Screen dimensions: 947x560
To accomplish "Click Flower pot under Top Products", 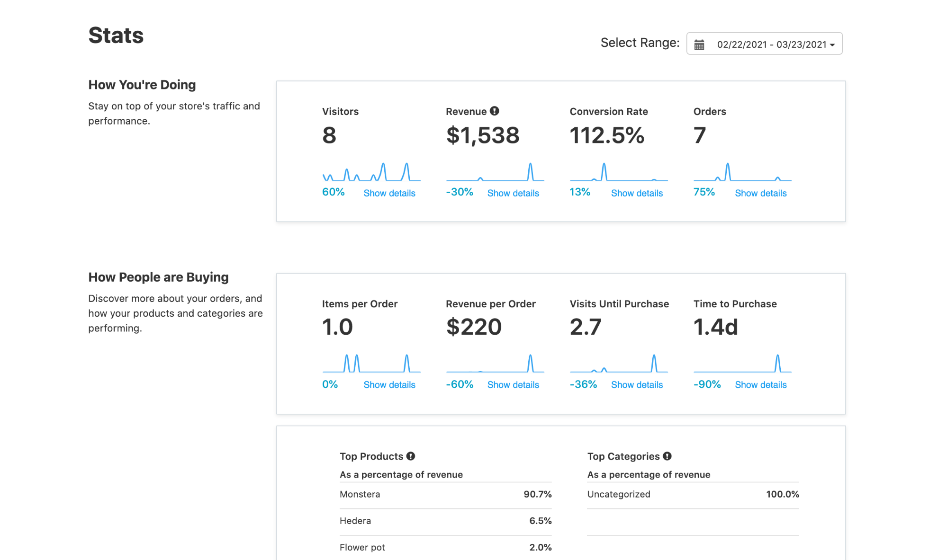I will 445,547.
